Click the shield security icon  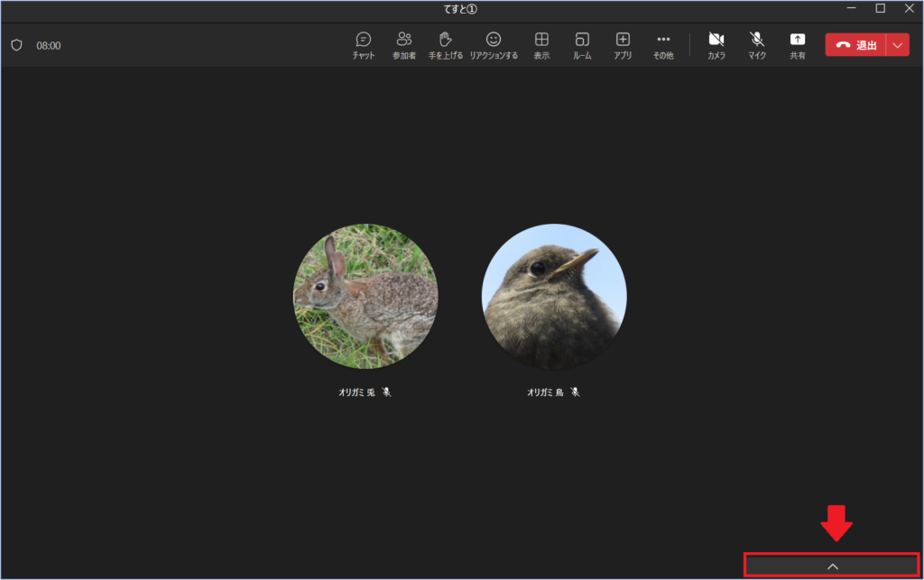[x=16, y=45]
